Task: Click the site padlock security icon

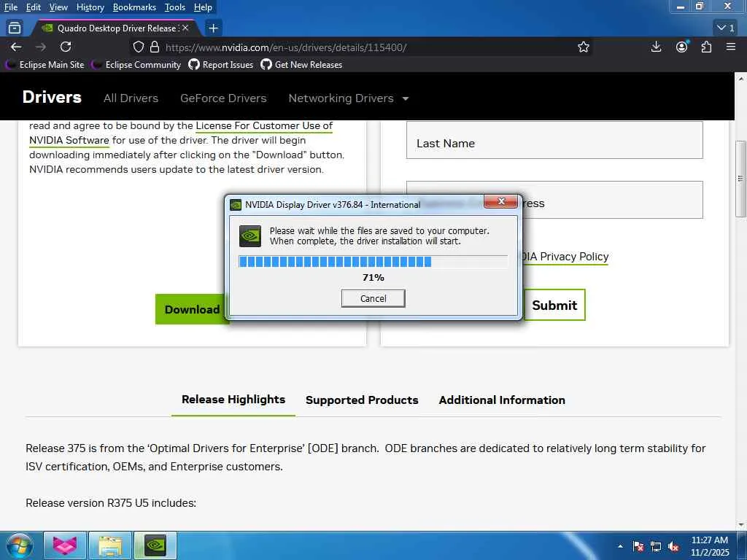Action: [155, 47]
